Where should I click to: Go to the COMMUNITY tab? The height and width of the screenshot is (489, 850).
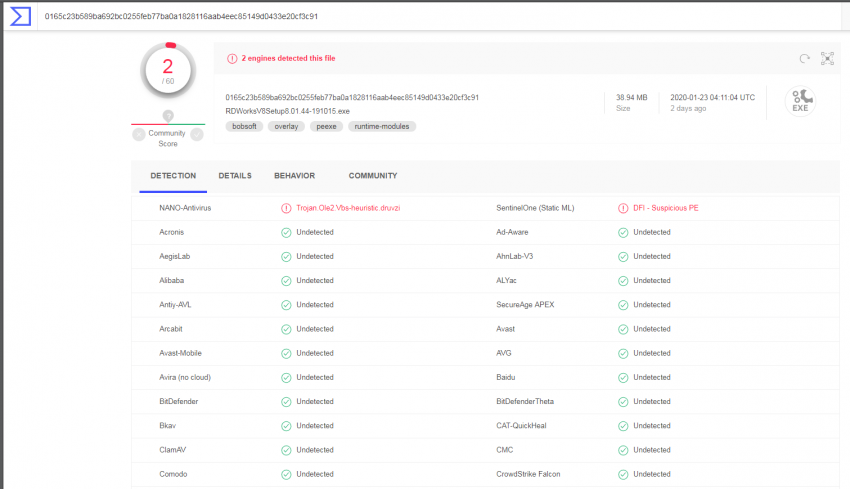click(x=372, y=176)
